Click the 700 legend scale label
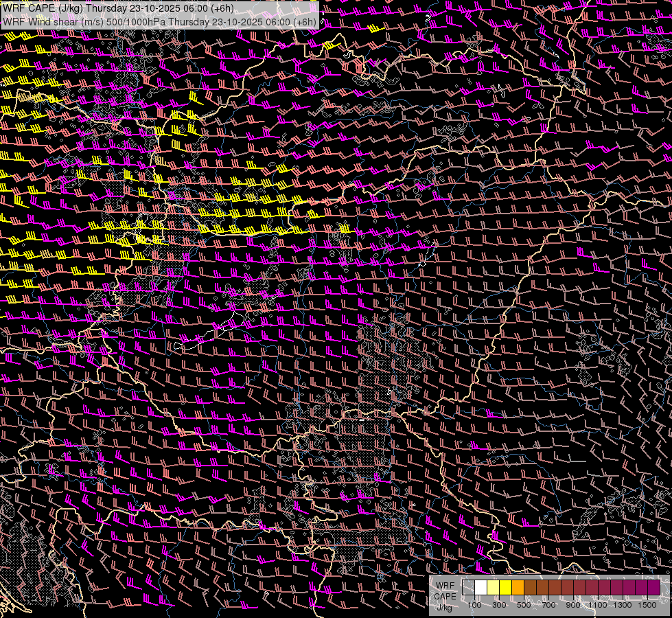This screenshot has height=618, width=672. click(x=548, y=605)
